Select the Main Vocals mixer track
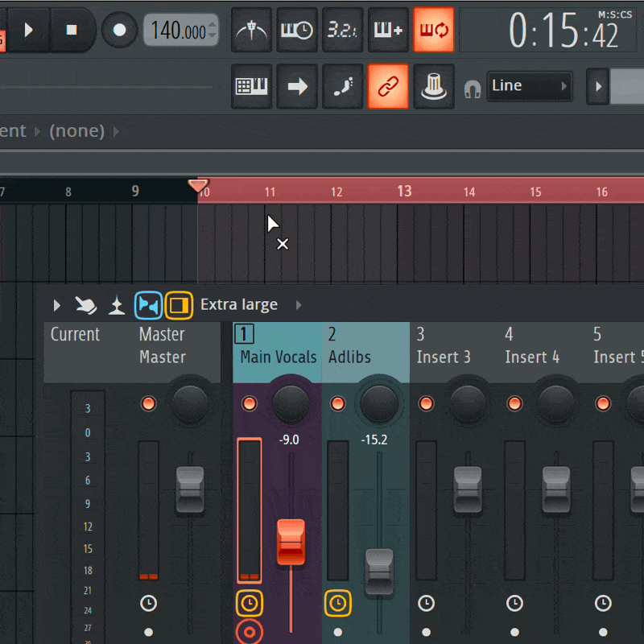 coord(277,357)
